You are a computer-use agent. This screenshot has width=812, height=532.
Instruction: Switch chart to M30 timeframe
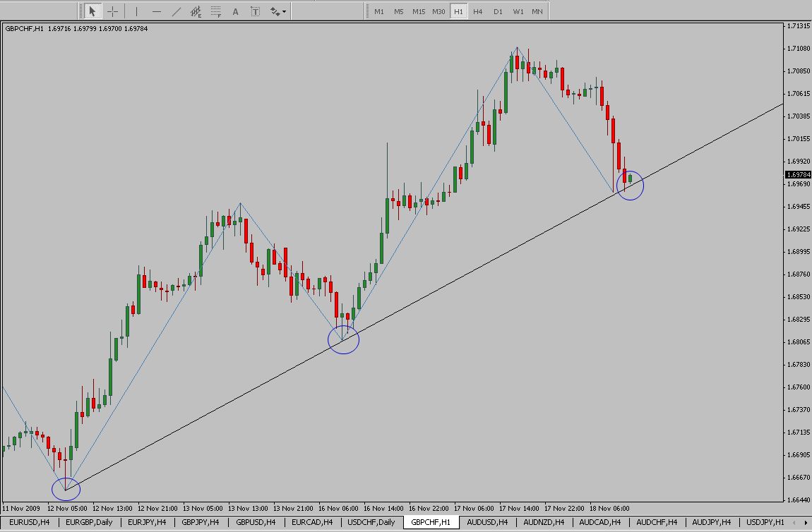[x=438, y=11]
